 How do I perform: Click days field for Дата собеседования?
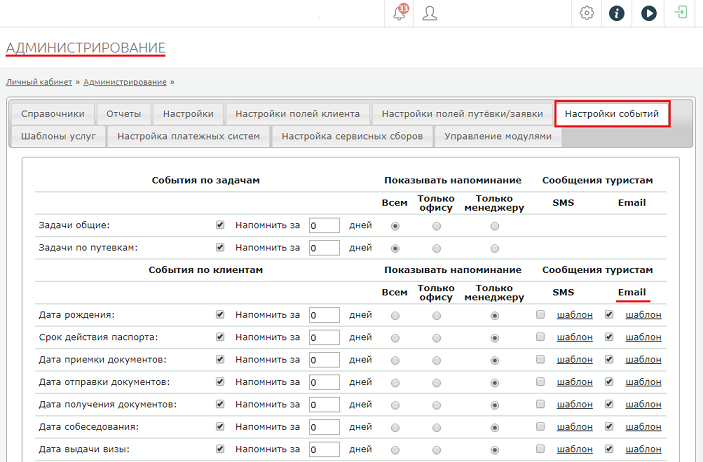click(324, 427)
